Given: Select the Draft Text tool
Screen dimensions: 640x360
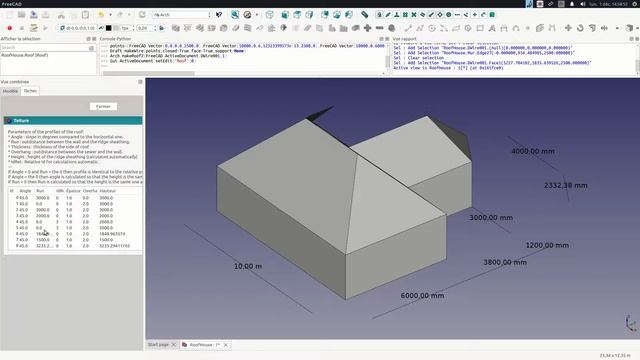Looking at the screenshot, I should (492, 28).
